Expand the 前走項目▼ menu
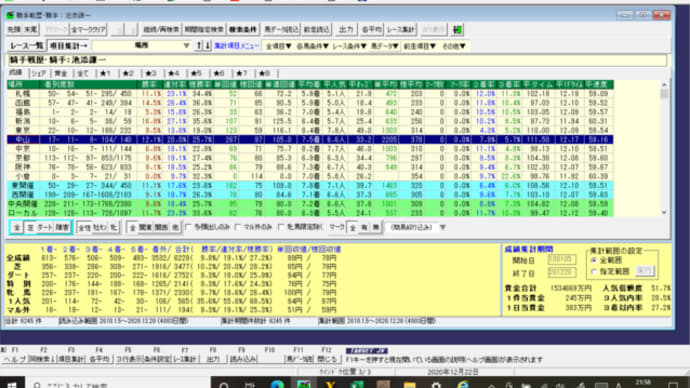 coord(419,46)
